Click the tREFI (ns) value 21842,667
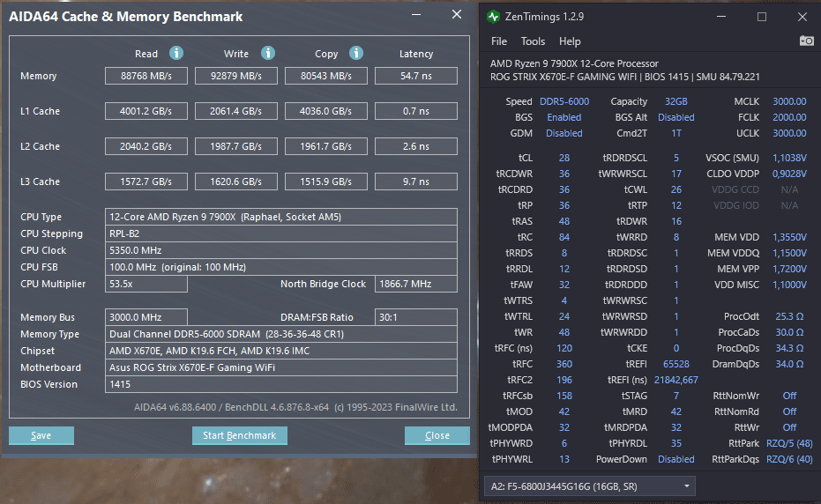 tap(676, 380)
